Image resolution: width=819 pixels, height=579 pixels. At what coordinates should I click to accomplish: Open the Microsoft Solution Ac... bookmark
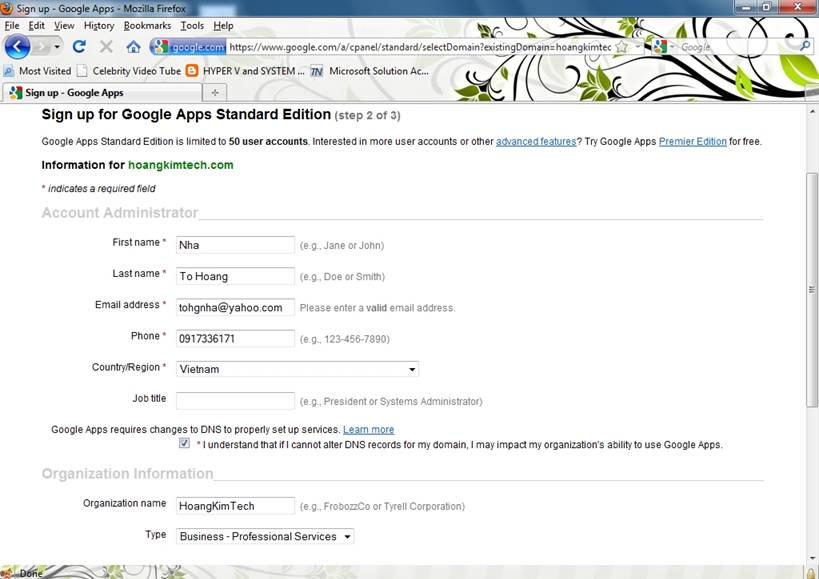(x=370, y=71)
